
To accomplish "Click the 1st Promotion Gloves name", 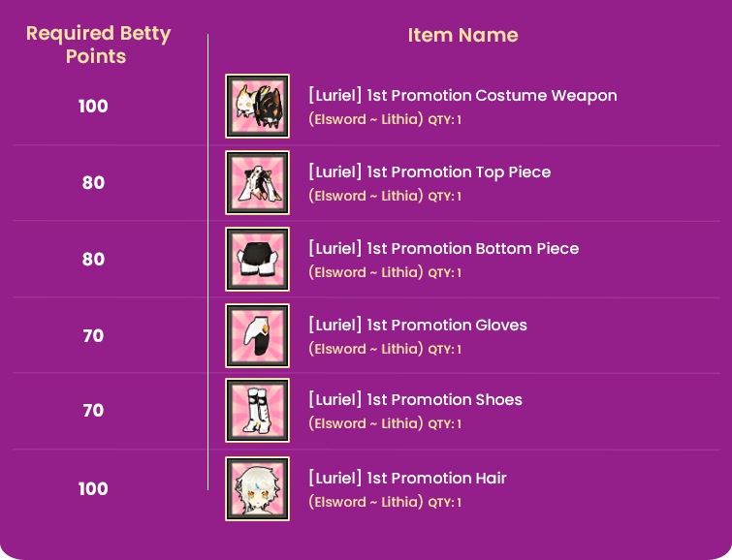I will coord(417,326).
